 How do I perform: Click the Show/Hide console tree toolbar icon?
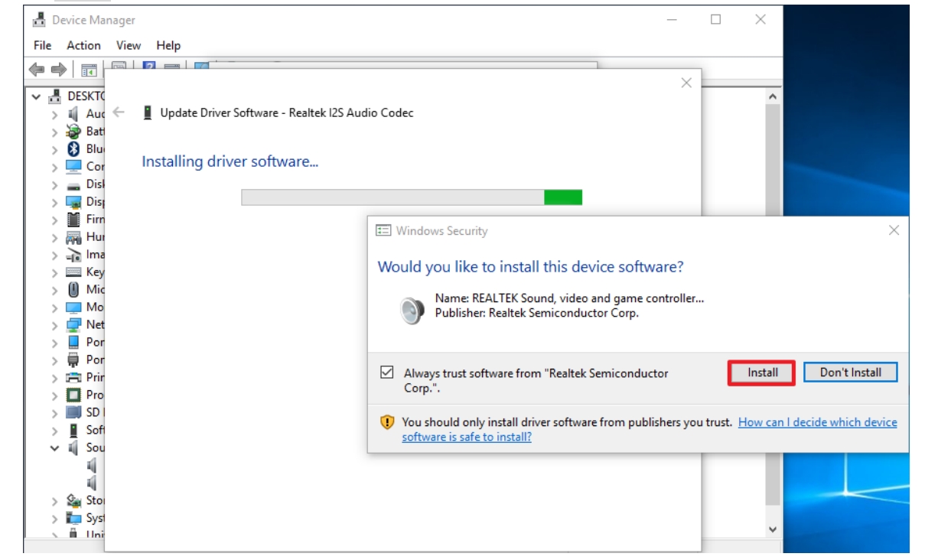click(x=89, y=70)
